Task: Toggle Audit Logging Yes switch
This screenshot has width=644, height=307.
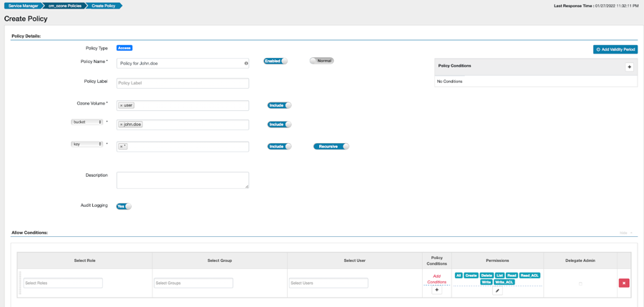Action: coord(124,206)
